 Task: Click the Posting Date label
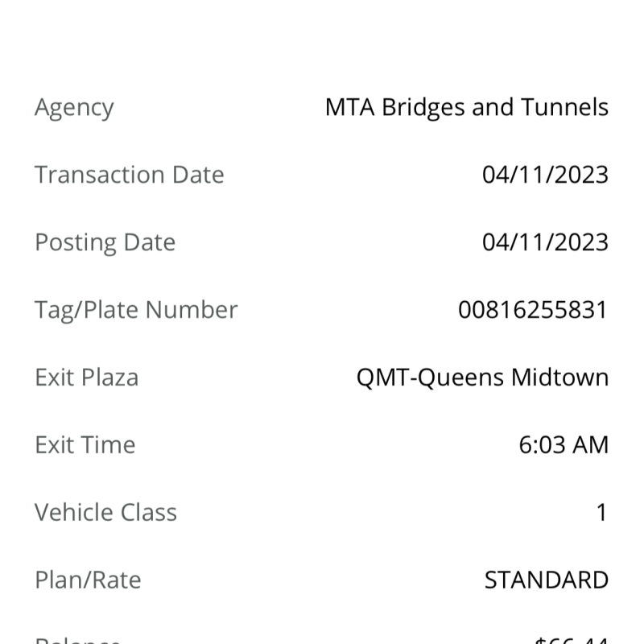[x=105, y=243]
